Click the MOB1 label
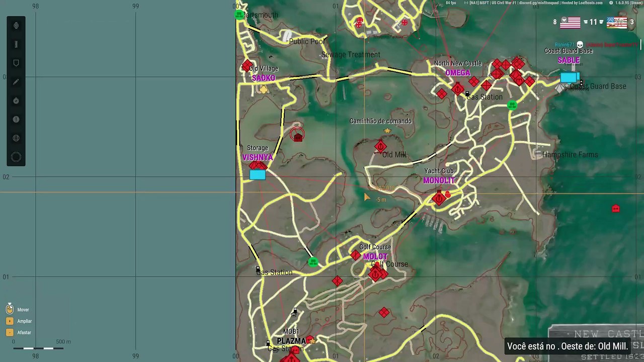644x362 pixels. [x=291, y=332]
